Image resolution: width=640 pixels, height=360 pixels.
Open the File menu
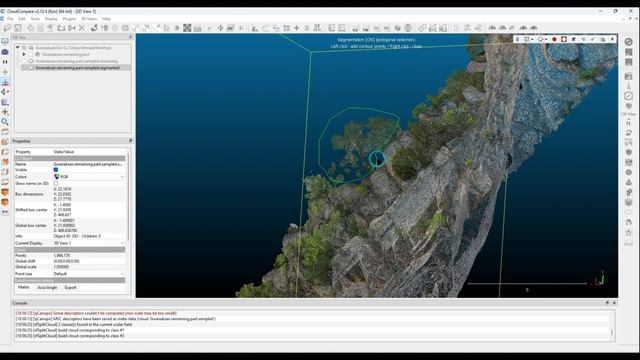[x=10, y=19]
